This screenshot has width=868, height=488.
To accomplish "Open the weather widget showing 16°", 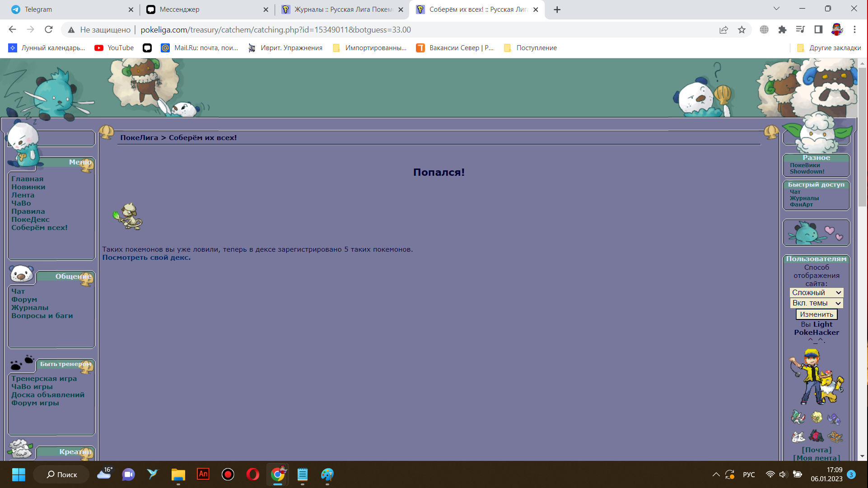I will click(x=105, y=474).
